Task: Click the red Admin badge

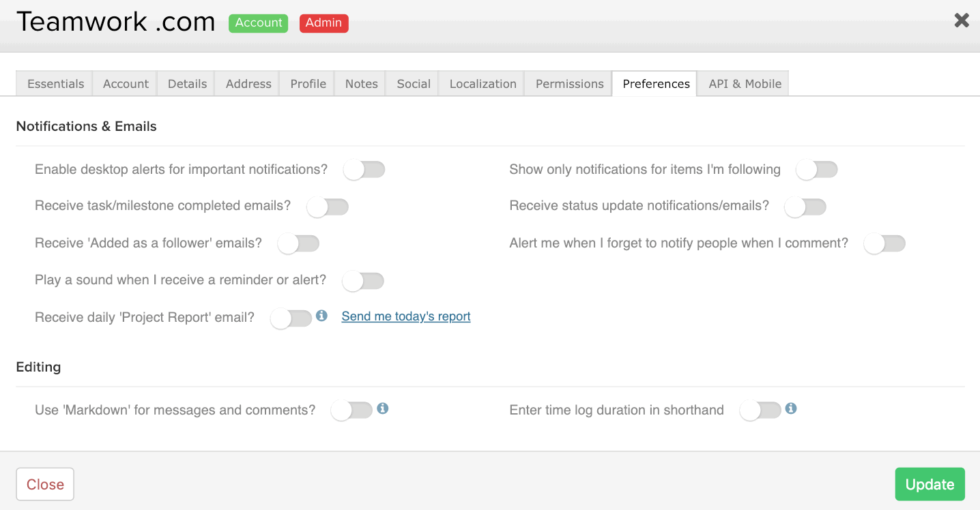Action: click(x=323, y=23)
